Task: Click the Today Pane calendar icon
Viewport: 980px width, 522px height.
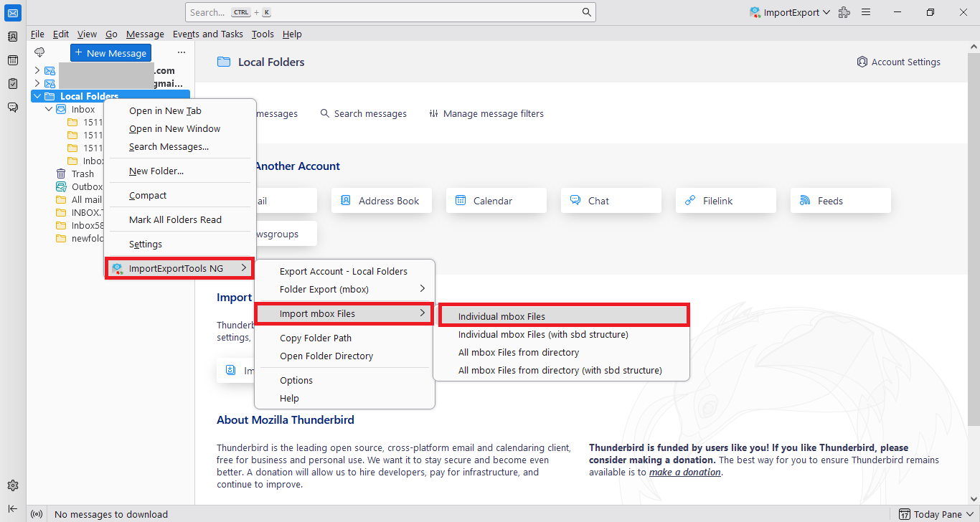Action: pyautogui.click(x=905, y=514)
